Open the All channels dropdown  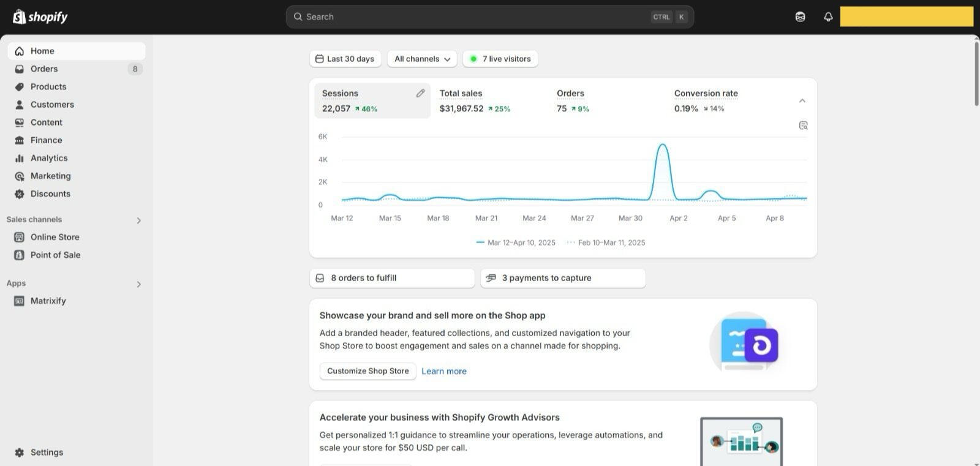422,59
